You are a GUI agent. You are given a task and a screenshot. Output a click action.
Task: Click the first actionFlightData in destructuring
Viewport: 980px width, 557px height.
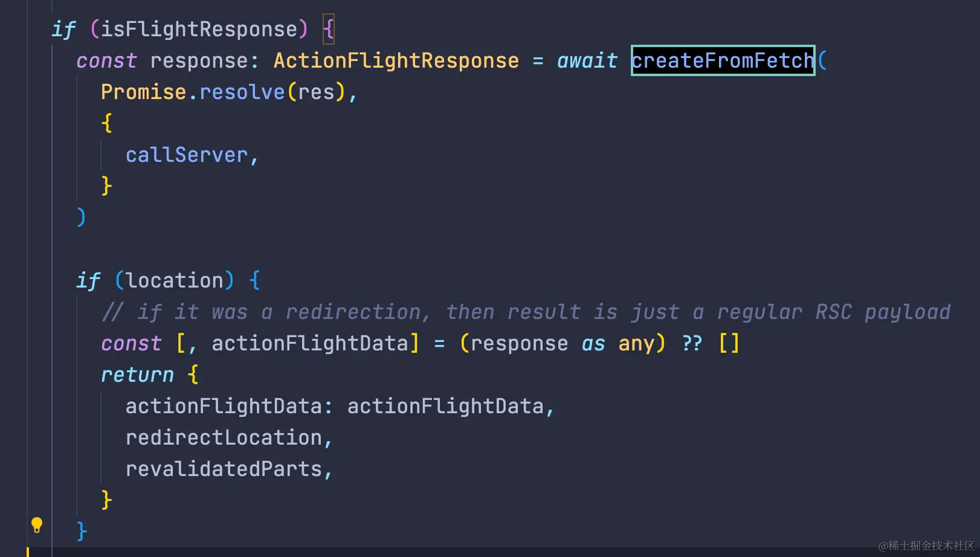coord(310,343)
